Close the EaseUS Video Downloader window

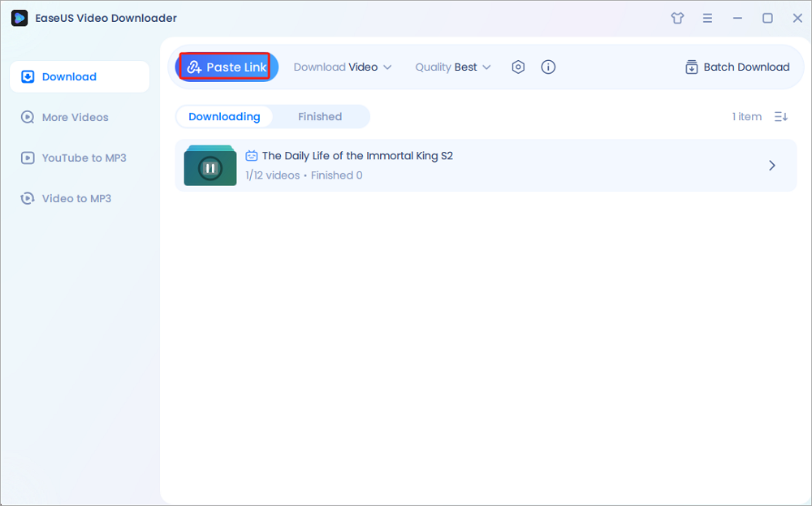797,18
